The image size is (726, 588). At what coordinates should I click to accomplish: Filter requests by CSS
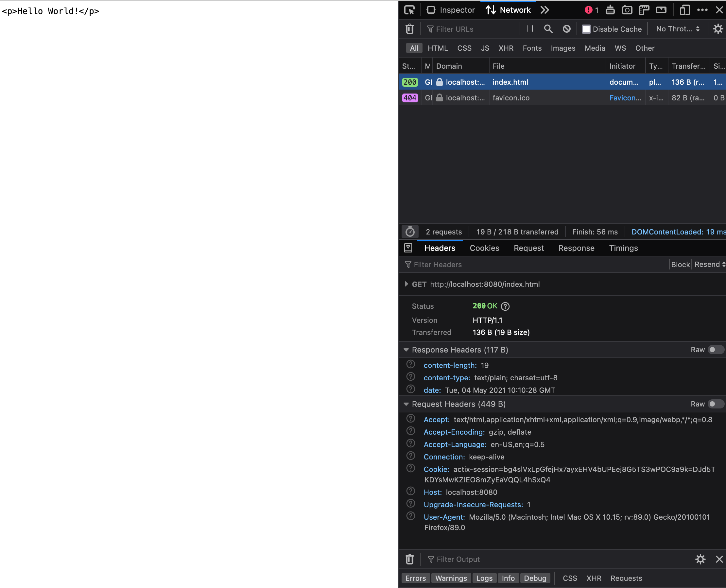(464, 48)
